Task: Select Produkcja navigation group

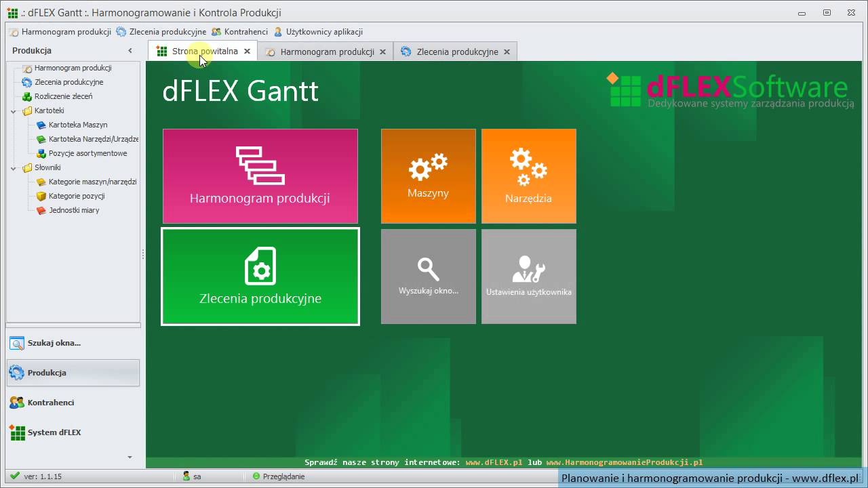Action: tap(73, 373)
